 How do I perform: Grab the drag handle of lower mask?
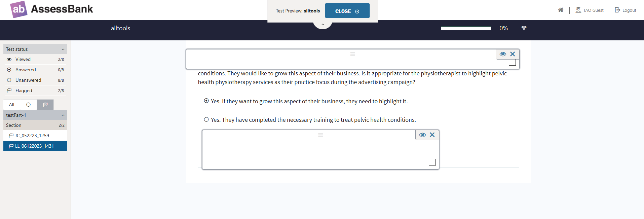[320, 135]
